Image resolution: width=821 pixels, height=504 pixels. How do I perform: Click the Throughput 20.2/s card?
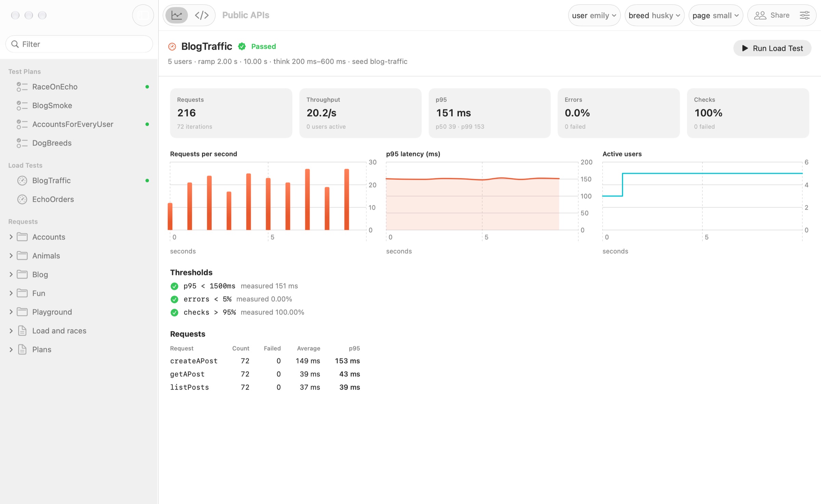pyautogui.click(x=360, y=113)
